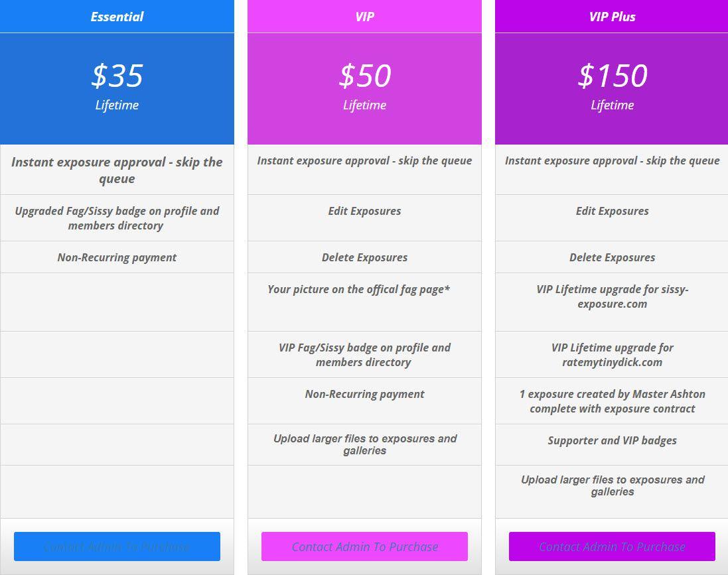Select the VIP Plus plan header
This screenshot has width=728, height=575.
612,17
